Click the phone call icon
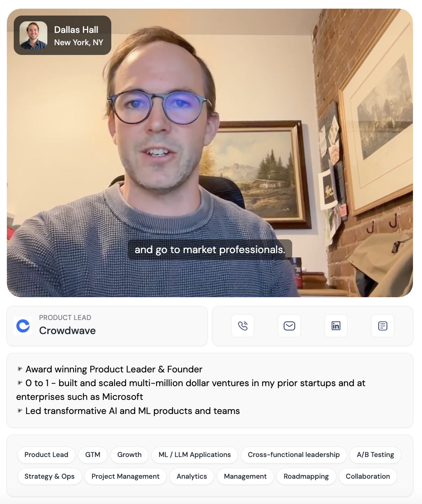 click(243, 326)
